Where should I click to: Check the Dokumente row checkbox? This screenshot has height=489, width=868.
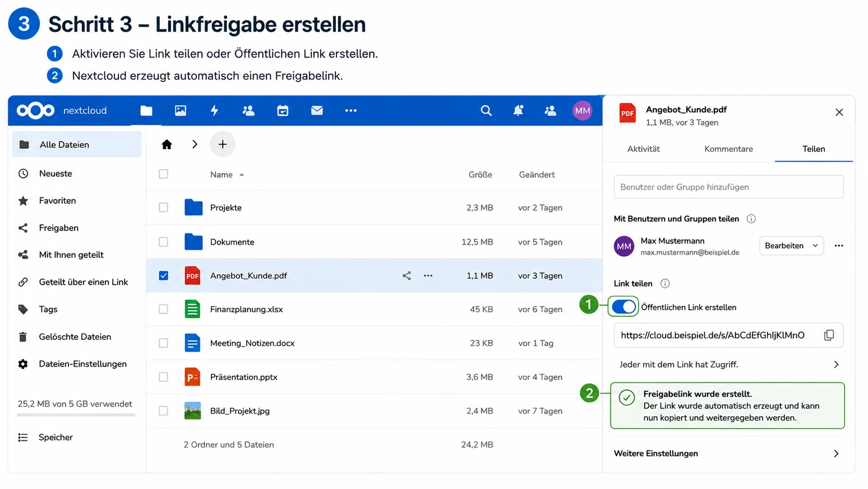pyautogui.click(x=164, y=242)
